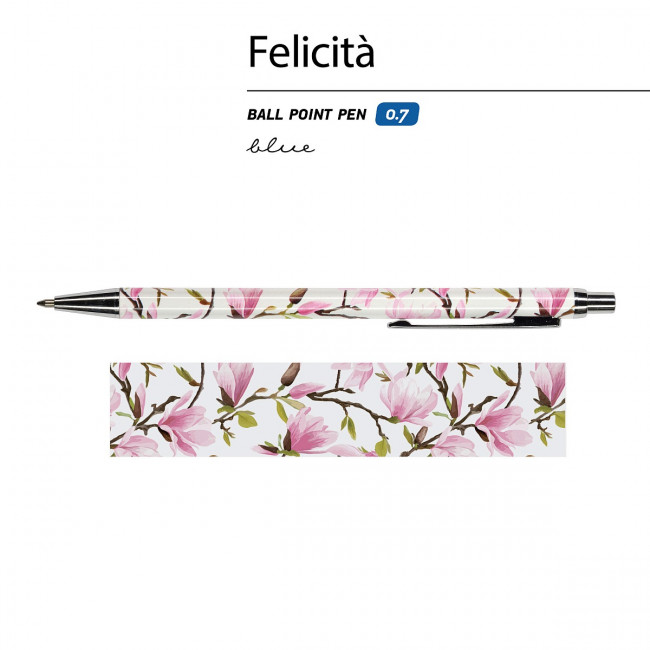Click the silver metal cone near the tip

(x=87, y=303)
